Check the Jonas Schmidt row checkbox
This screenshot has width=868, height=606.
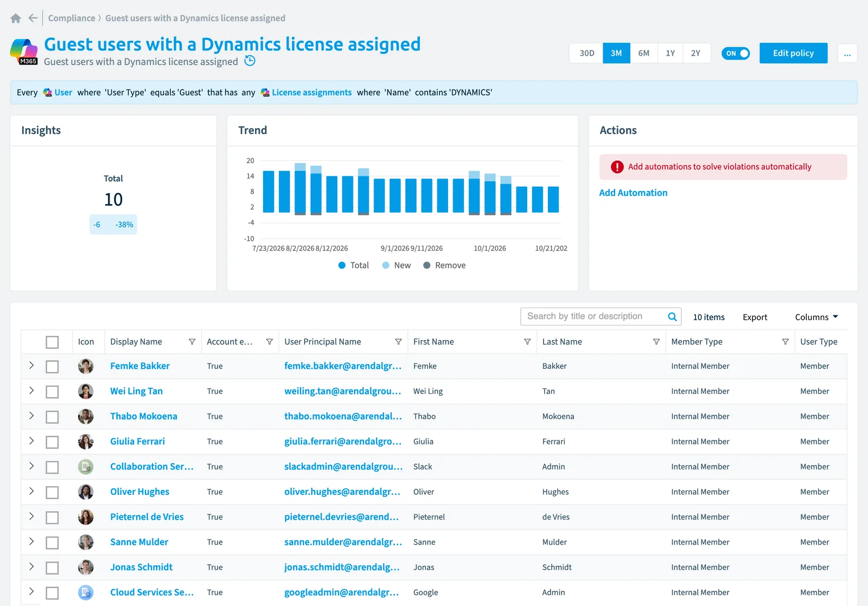pos(52,568)
